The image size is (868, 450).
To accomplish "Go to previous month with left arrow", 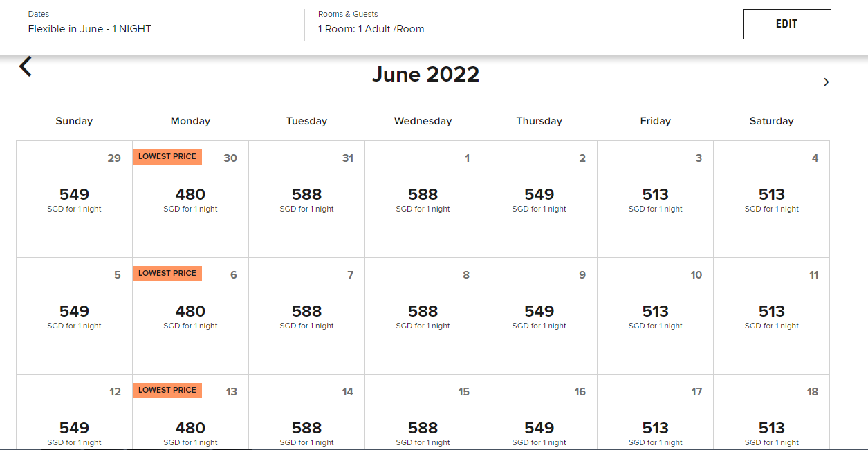I will coord(26,67).
